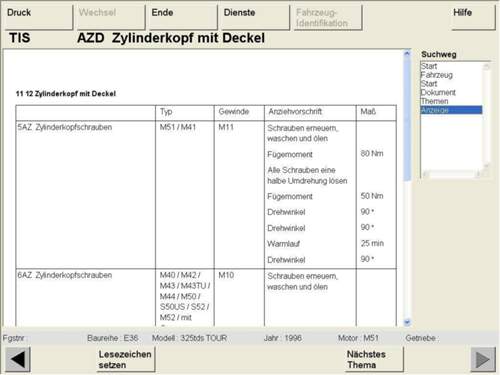
Task: Click Suchweg list scroll-down arrow
Action: (486, 166)
